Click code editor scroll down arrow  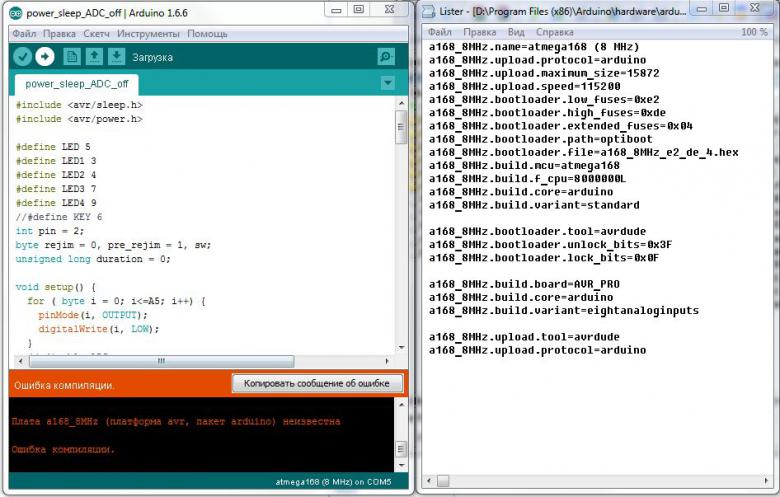tap(401, 347)
